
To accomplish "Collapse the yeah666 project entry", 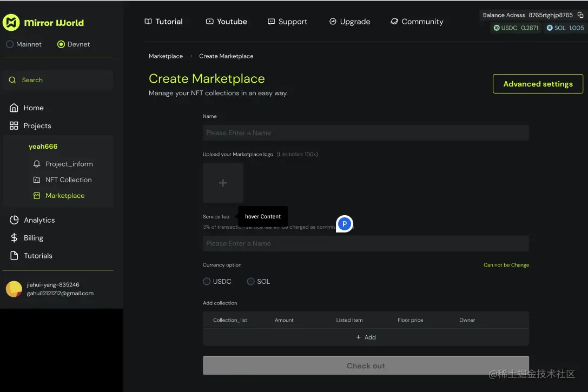I will (43, 147).
